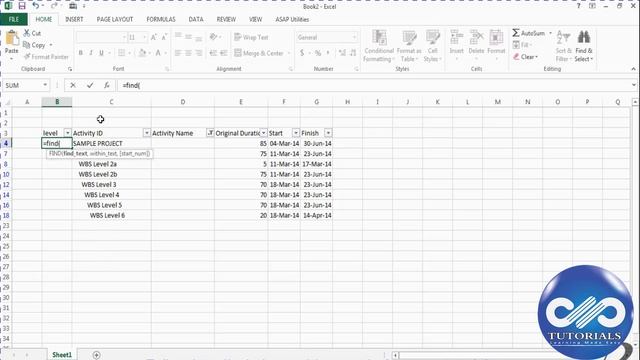Undo the last action in the quick access toolbar
640x360 pixels.
point(36,6)
